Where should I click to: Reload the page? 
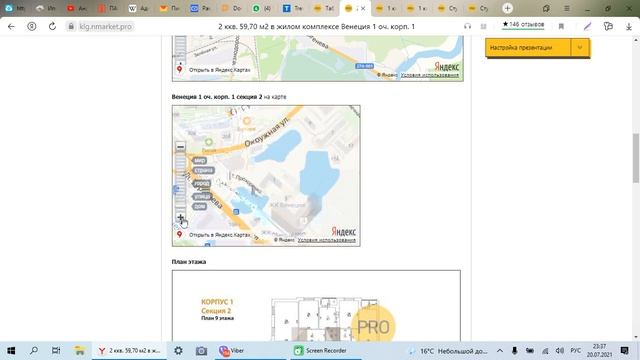[52, 27]
